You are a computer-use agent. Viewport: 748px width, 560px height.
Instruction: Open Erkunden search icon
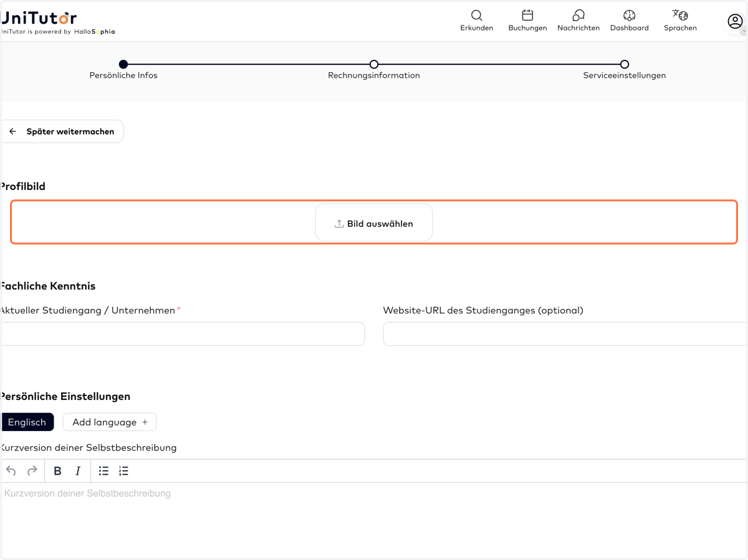[x=477, y=15]
